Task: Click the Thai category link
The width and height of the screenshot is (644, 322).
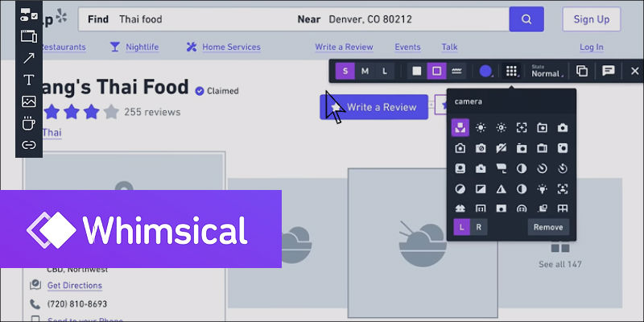Action: pos(52,133)
